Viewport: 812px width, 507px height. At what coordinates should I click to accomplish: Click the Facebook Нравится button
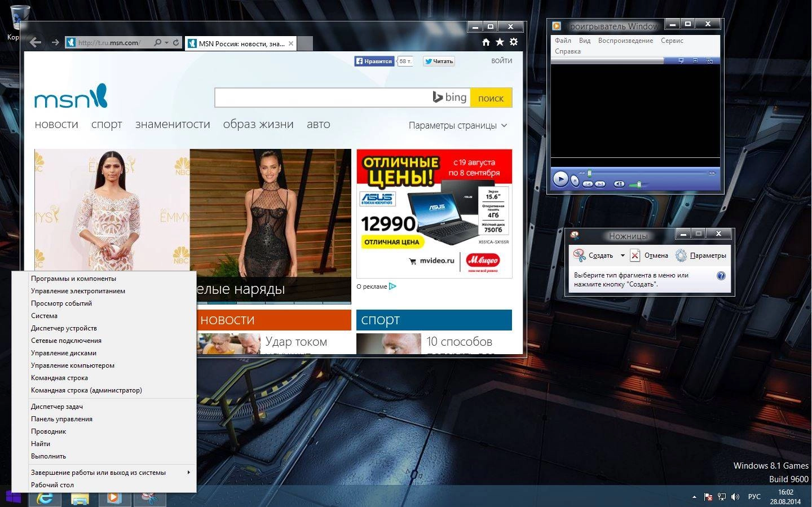click(x=374, y=61)
